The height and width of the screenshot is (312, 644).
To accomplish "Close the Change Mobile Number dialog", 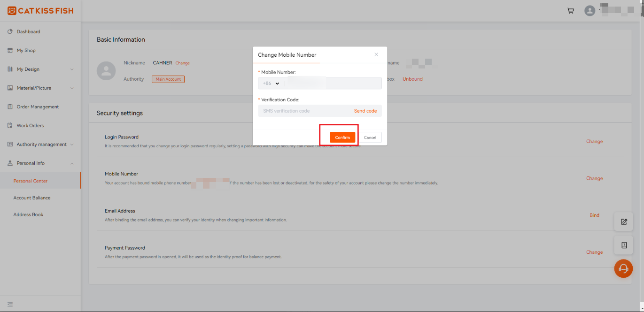I will click(x=376, y=54).
